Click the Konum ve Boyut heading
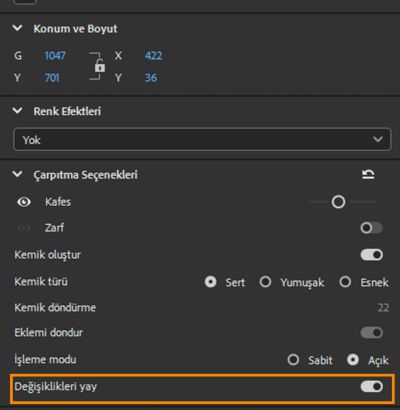 75,29
